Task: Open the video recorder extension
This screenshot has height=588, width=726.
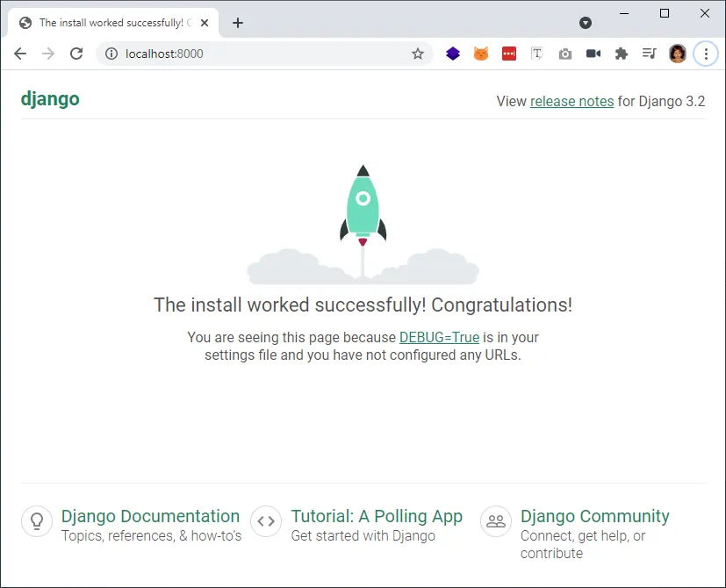Action: pos(593,54)
